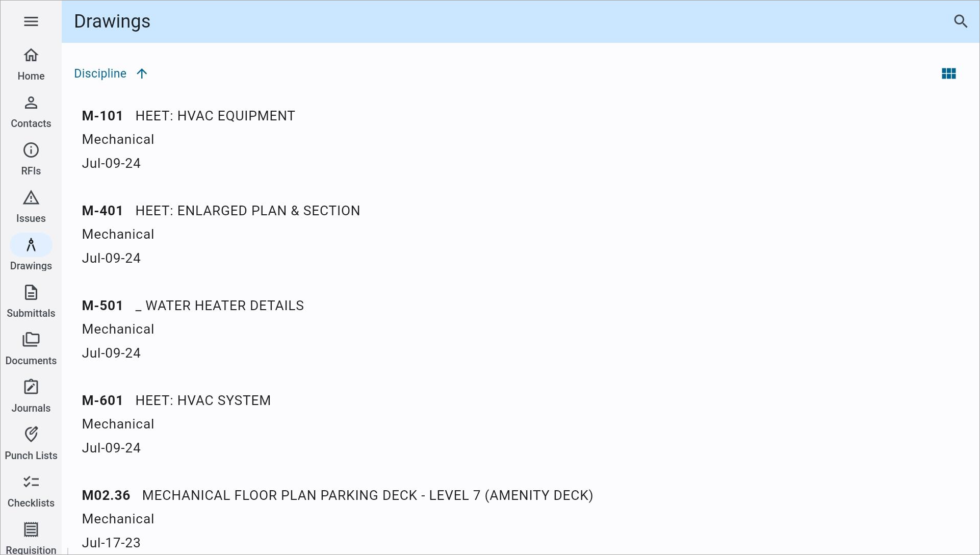980x555 pixels.
Task: Select Discipline dropdown filter
Action: 100,73
